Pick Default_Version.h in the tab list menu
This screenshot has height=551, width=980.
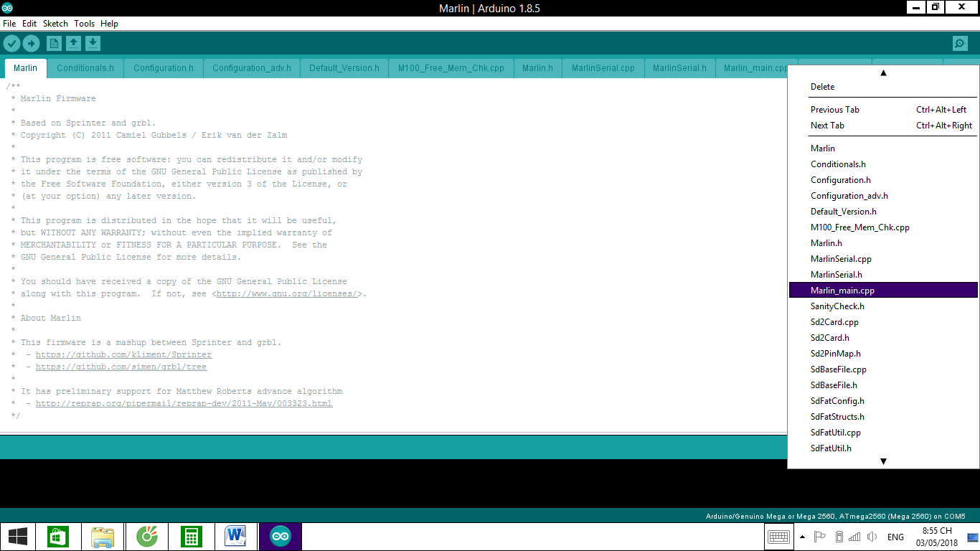point(883,212)
